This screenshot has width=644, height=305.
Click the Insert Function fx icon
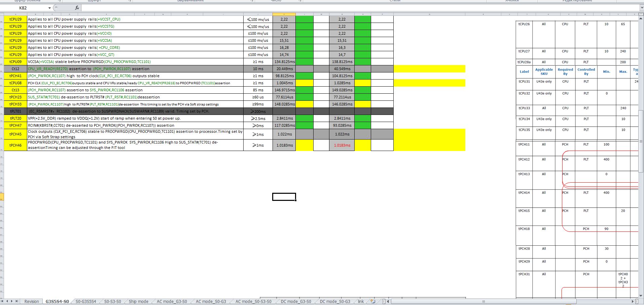[x=77, y=8]
